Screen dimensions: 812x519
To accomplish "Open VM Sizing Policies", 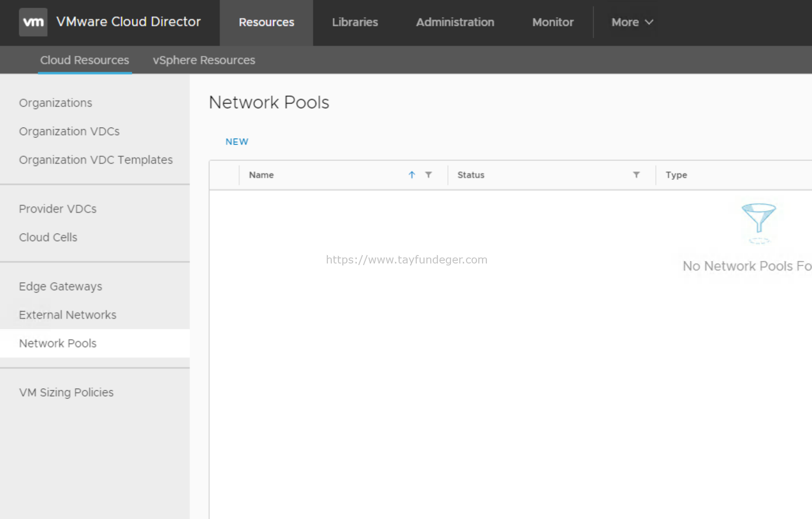I will (66, 392).
